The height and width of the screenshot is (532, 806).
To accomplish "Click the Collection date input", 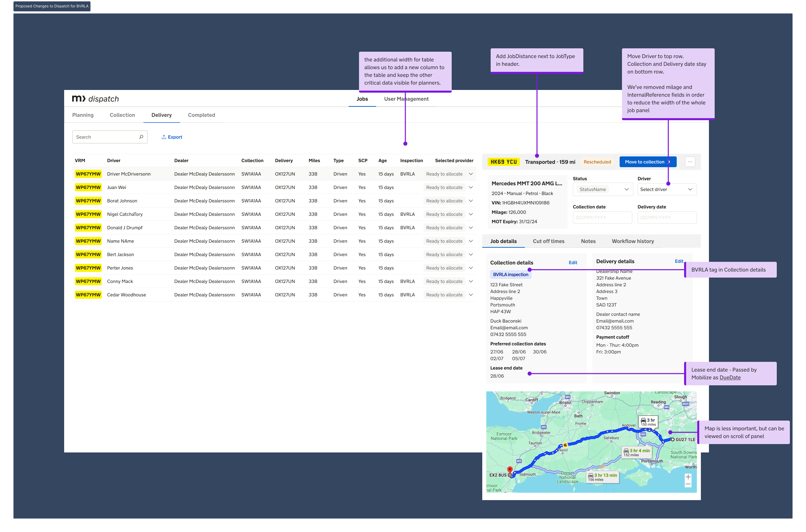I will (602, 217).
